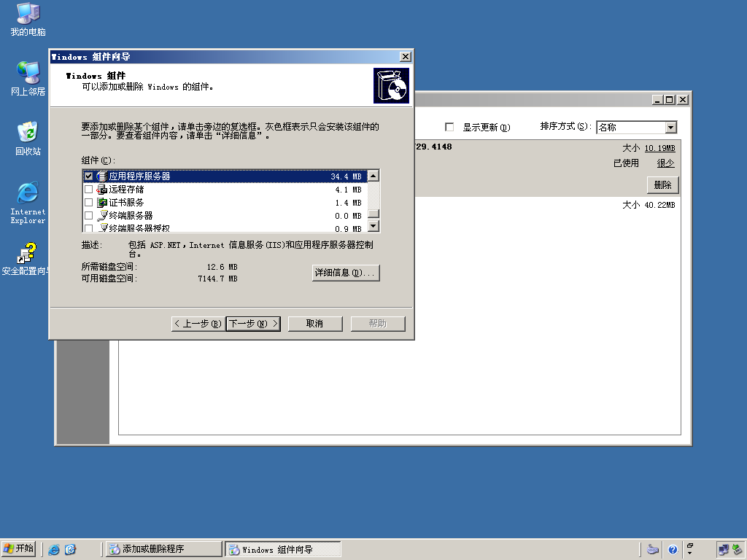
Task: Minimize the Add/Remove Programs window
Action: 658,99
